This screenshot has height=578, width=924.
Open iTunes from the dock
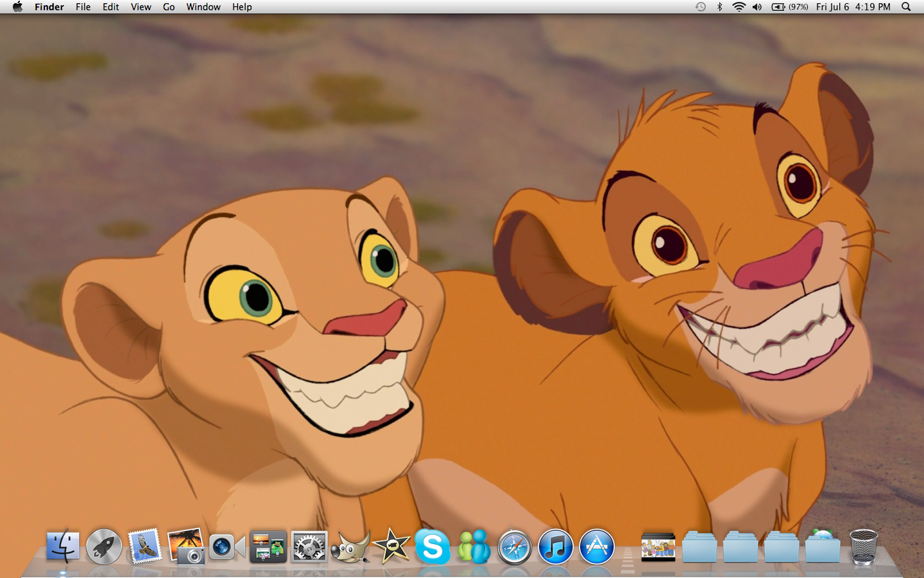(x=556, y=547)
